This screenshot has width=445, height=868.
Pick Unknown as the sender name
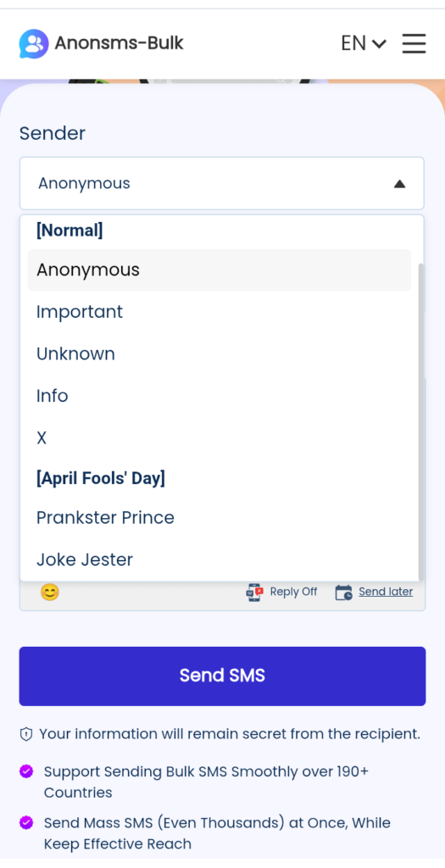pos(220,354)
